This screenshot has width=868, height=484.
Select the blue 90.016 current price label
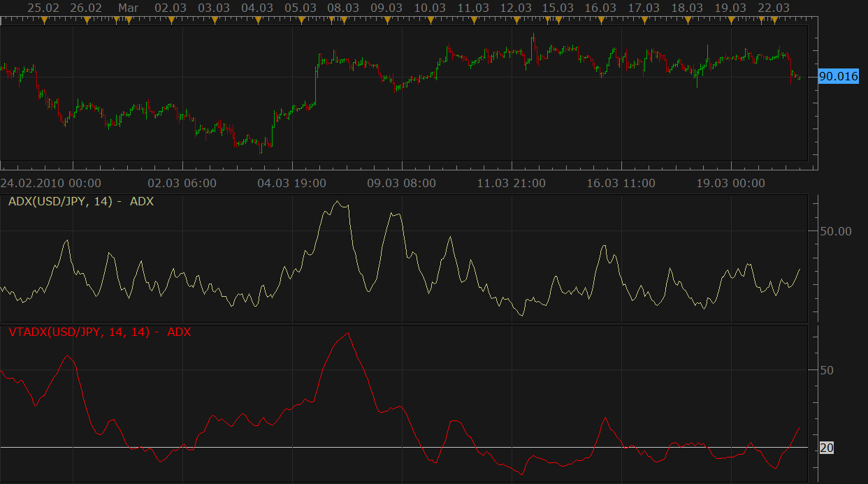click(838, 77)
